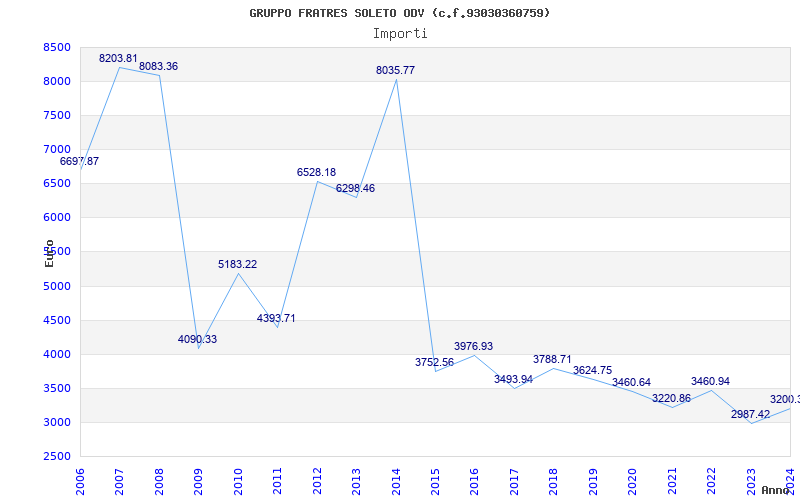Click the 6500 y-axis label
Image resolution: width=800 pixels, height=500 pixels.
point(57,184)
